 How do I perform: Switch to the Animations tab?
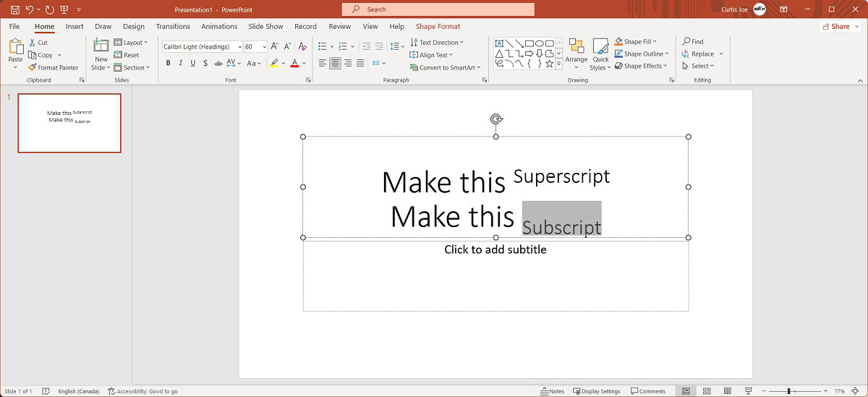pyautogui.click(x=219, y=27)
